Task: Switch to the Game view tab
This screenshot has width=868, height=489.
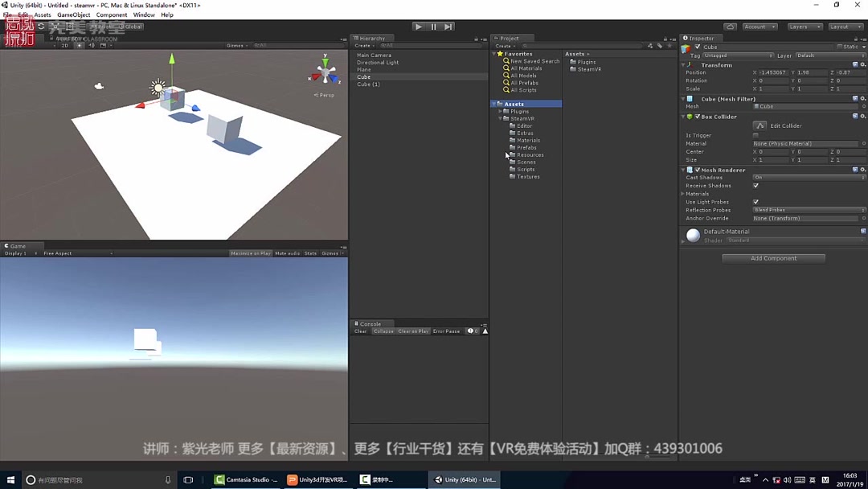Action: pyautogui.click(x=16, y=245)
